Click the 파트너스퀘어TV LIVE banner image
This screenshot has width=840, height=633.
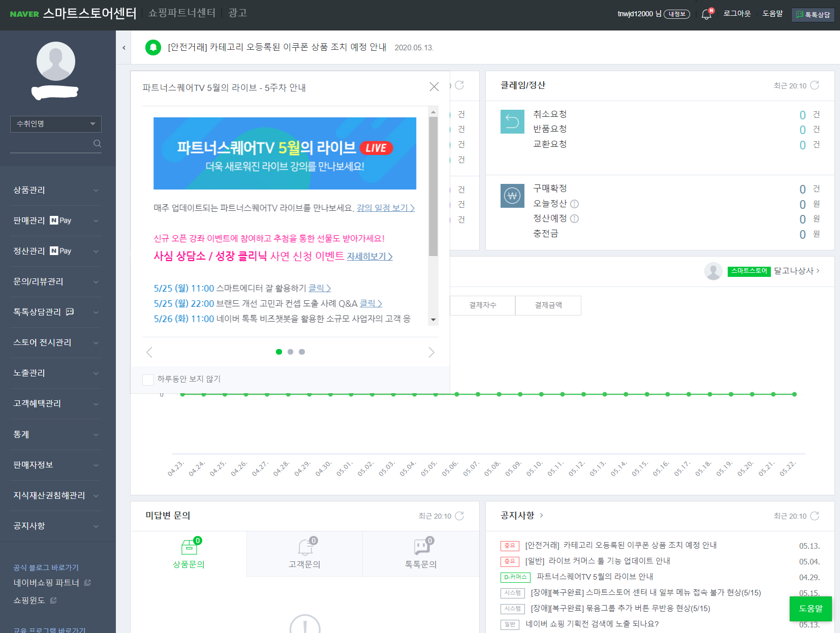[x=285, y=153]
